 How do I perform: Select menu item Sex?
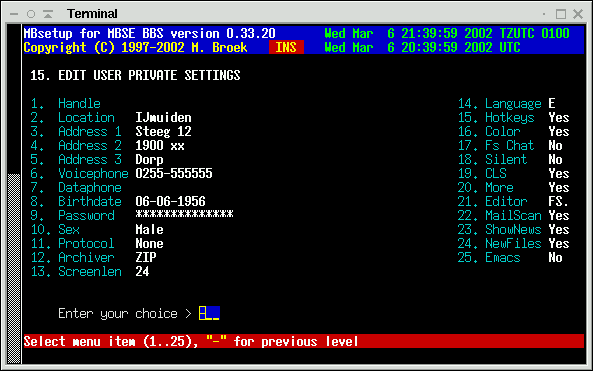[55, 229]
